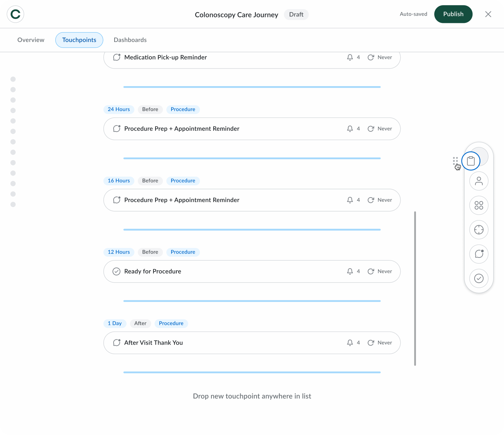Click Never on After Visit Thank You

tap(385, 343)
